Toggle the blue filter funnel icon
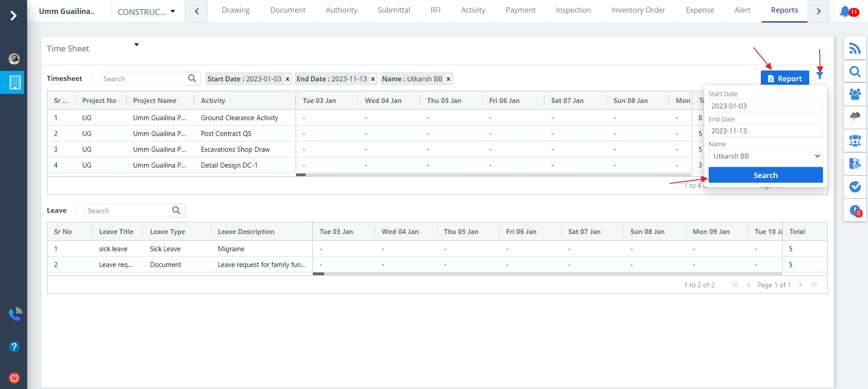This screenshot has width=868, height=389. pyautogui.click(x=820, y=75)
